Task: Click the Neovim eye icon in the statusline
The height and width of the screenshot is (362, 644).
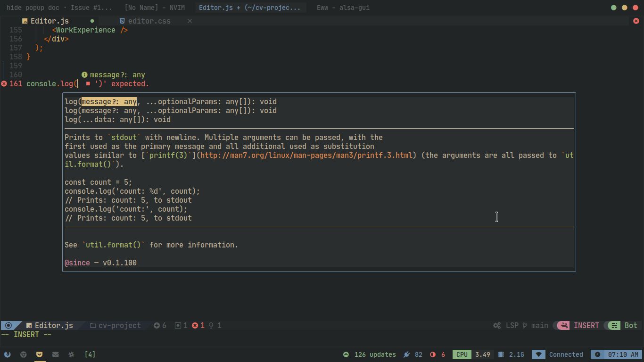Action: [8, 325]
